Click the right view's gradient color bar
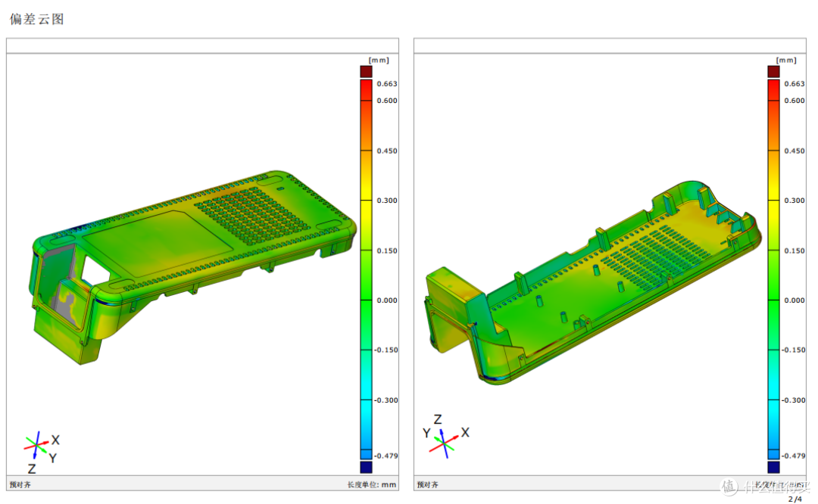Image resolution: width=818 pixels, height=504 pixels. [x=773, y=269]
